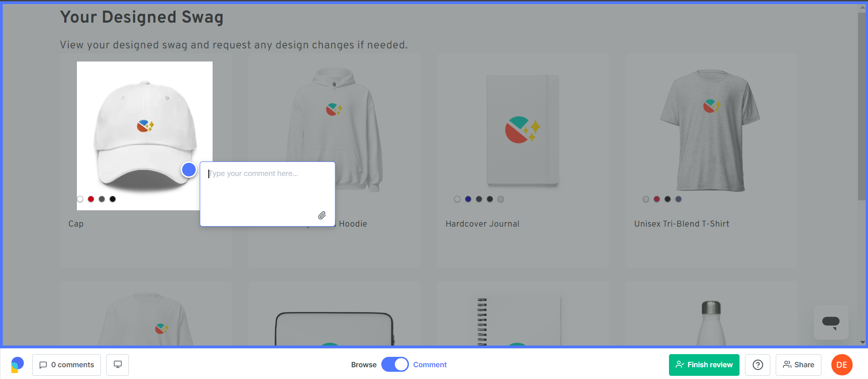Click the scrollbar down arrow

tap(862, 342)
